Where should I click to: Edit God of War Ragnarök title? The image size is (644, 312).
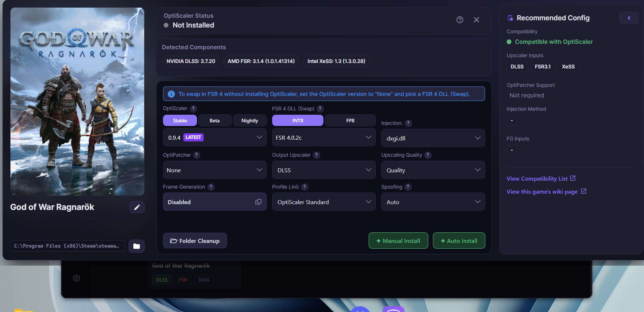[137, 207]
